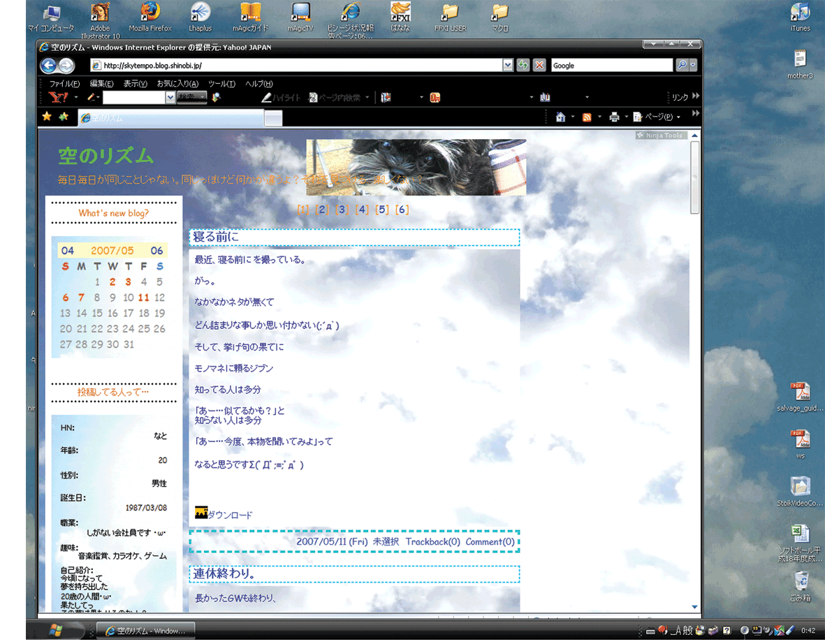Click the red badge icon in the Yahoo toolbar
This screenshot has width=825, height=644.
coord(435,97)
